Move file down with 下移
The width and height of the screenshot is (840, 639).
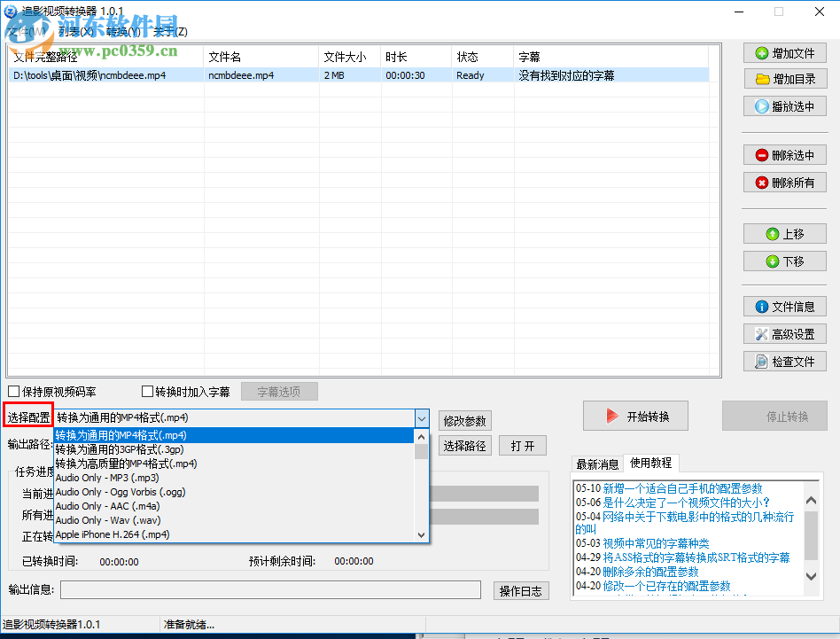coord(785,261)
